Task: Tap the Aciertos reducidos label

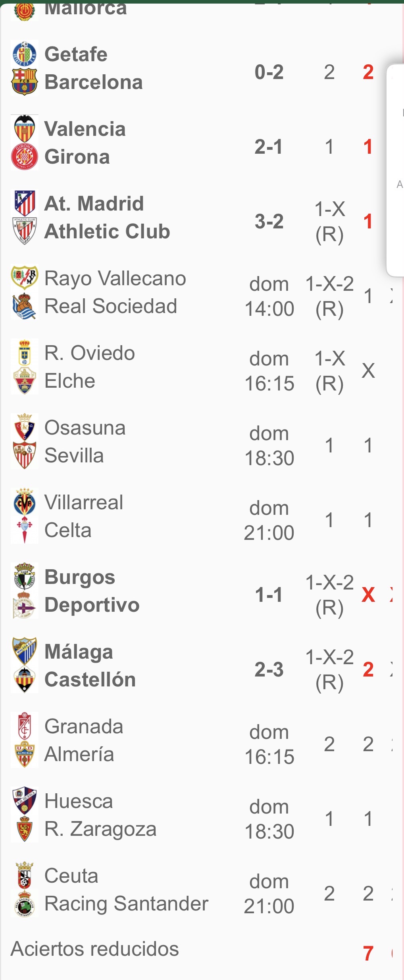Action: [x=94, y=949]
